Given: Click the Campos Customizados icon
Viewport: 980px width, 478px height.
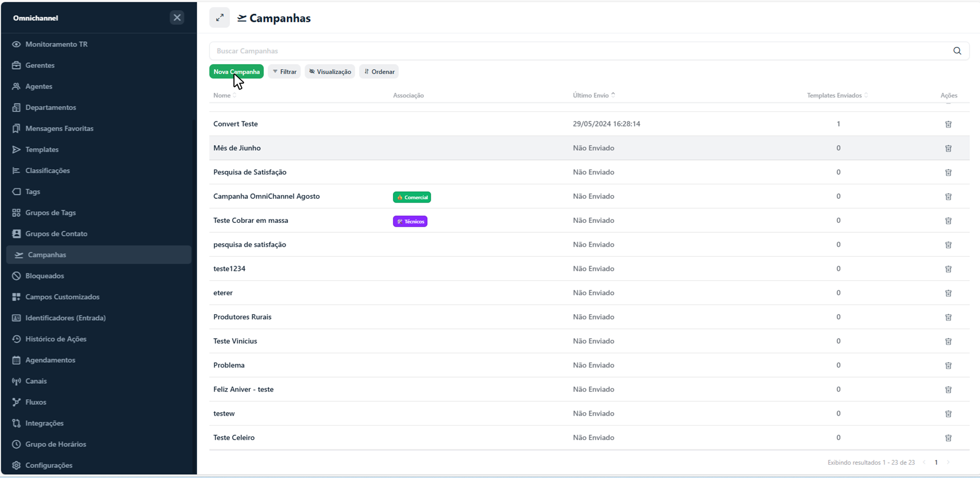Looking at the screenshot, I should click(16, 297).
